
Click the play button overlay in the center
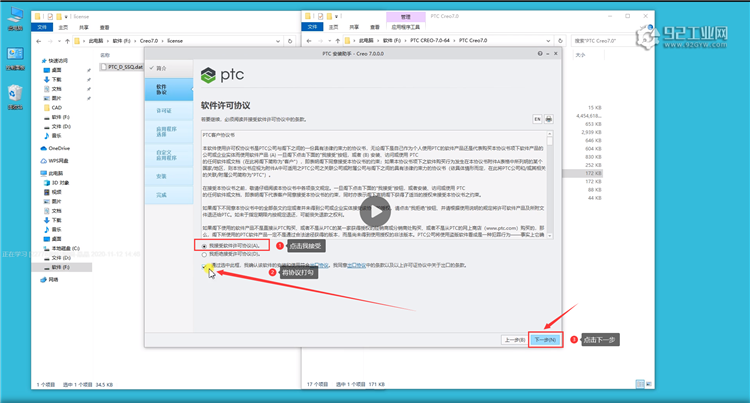pos(375,212)
